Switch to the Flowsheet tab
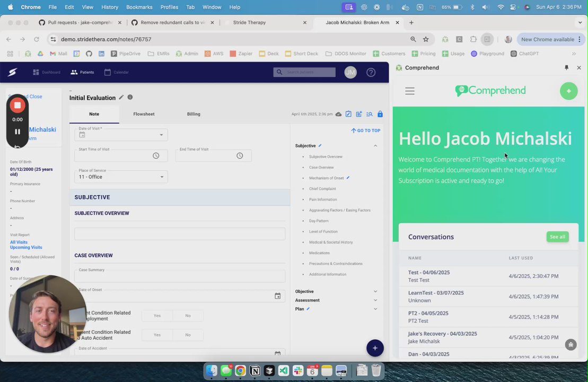588x382 pixels. click(144, 114)
